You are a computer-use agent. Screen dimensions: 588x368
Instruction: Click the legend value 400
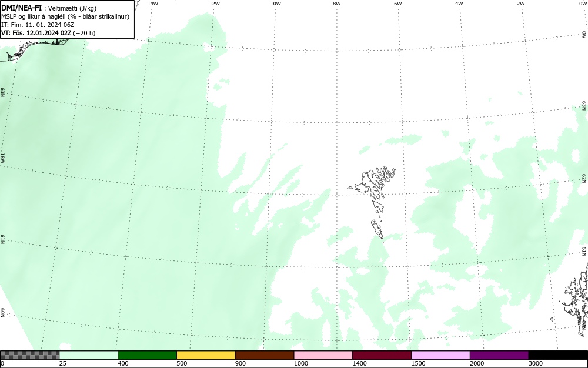[123, 363]
